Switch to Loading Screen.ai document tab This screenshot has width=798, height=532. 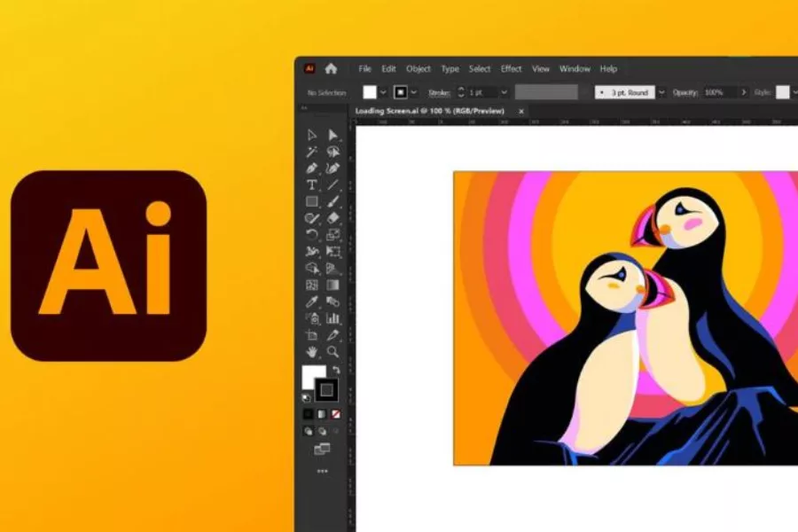click(429, 111)
